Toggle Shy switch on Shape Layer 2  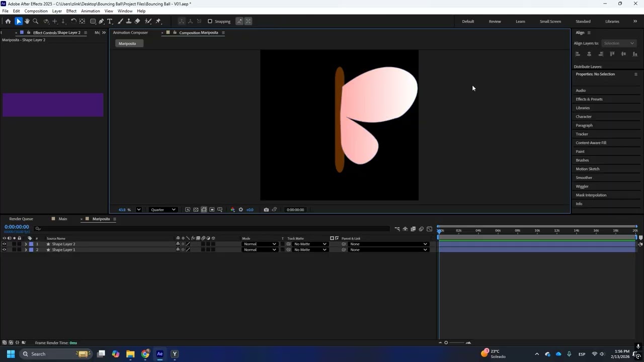click(178, 244)
